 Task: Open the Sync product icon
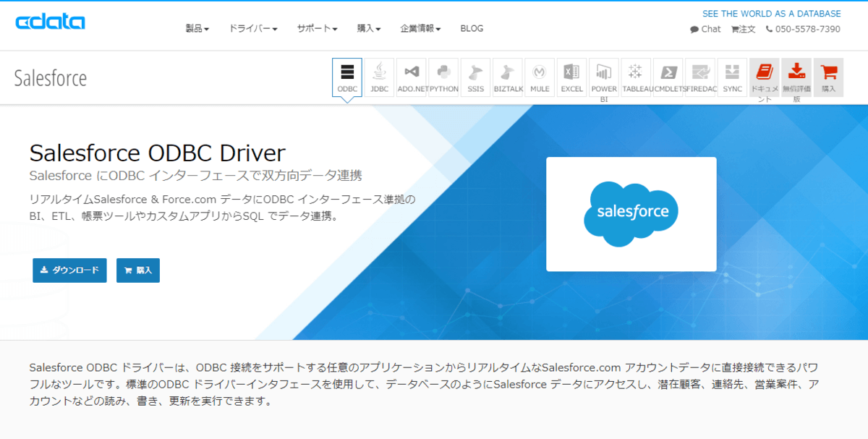[732, 77]
